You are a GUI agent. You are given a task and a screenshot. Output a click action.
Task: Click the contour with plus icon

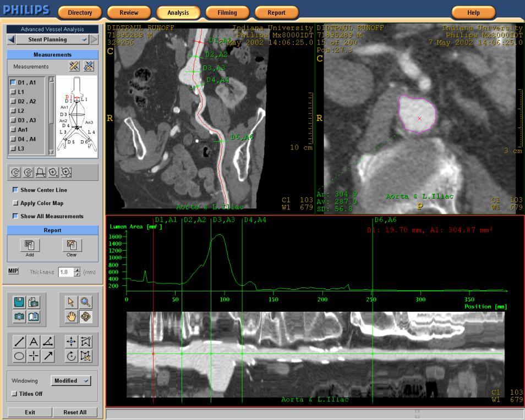point(53,173)
